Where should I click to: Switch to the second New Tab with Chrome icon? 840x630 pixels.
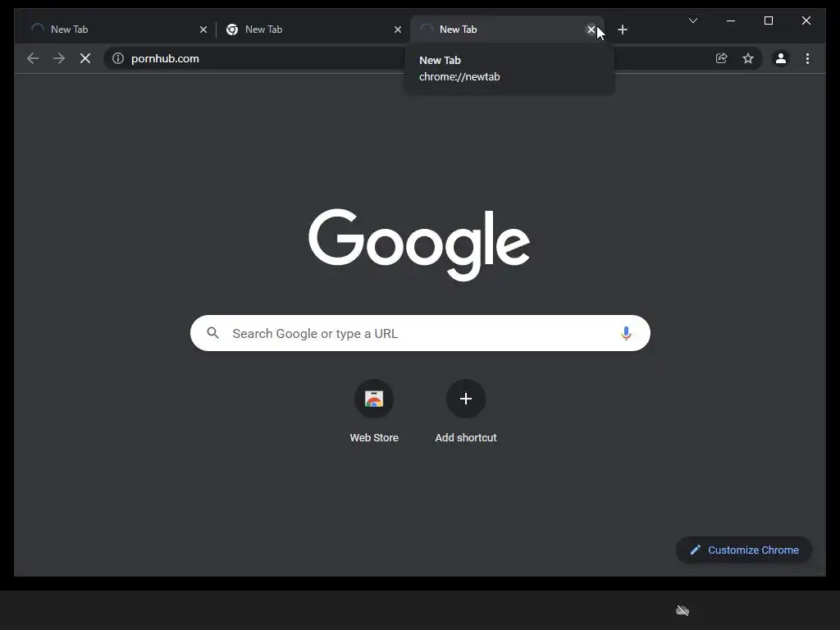(x=313, y=30)
